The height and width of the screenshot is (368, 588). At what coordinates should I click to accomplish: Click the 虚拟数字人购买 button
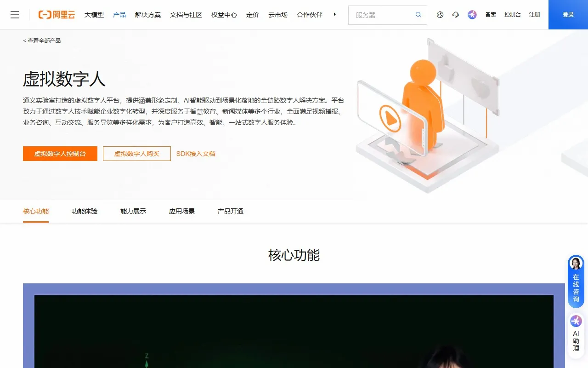click(x=136, y=154)
